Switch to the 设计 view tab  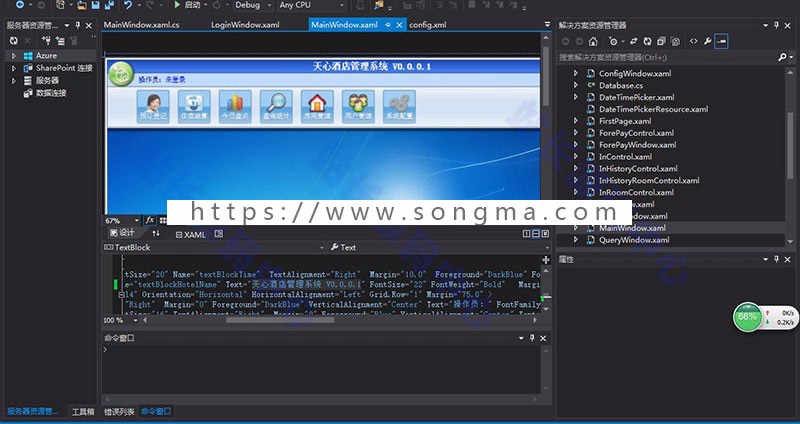tap(122, 233)
